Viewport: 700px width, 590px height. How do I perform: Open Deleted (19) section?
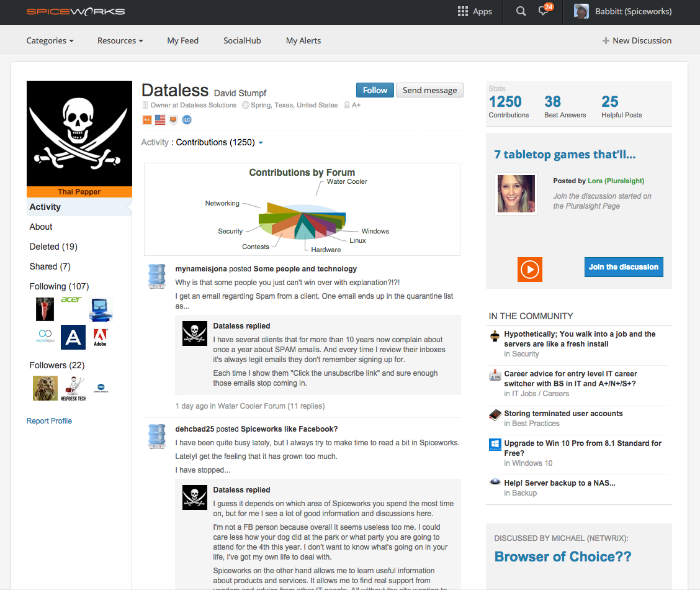53,247
